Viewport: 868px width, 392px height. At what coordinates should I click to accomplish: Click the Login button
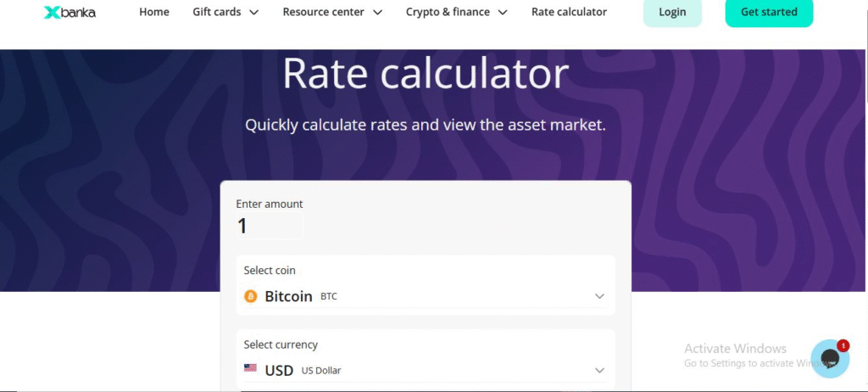coord(672,13)
